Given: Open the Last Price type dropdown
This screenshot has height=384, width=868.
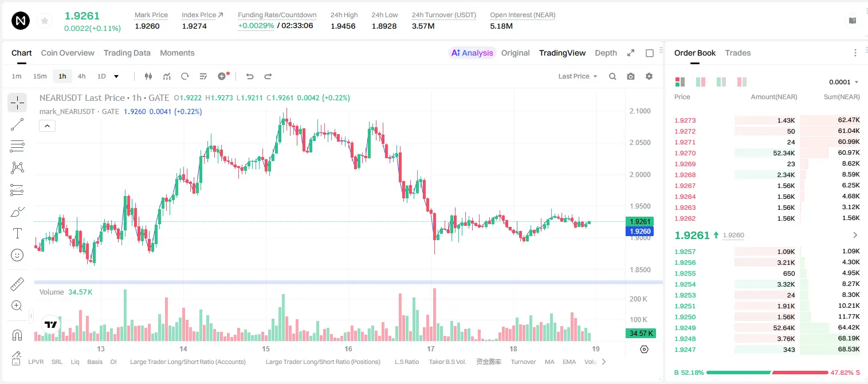Looking at the screenshot, I should tap(578, 76).
